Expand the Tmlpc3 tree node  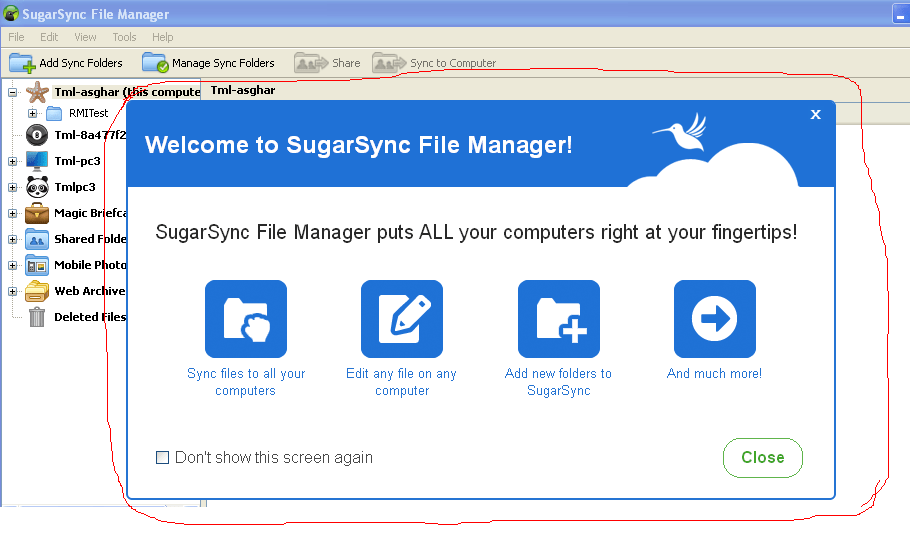pos(12,187)
